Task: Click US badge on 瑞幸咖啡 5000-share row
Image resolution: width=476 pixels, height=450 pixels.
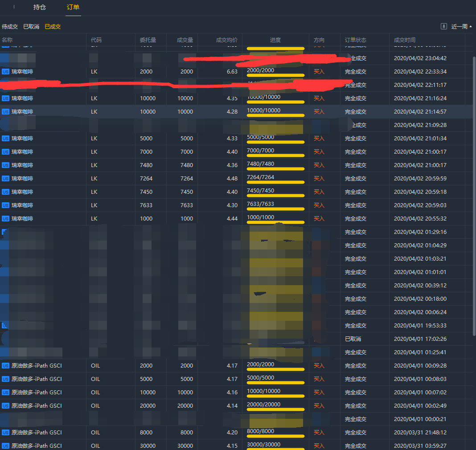Action: point(5,139)
